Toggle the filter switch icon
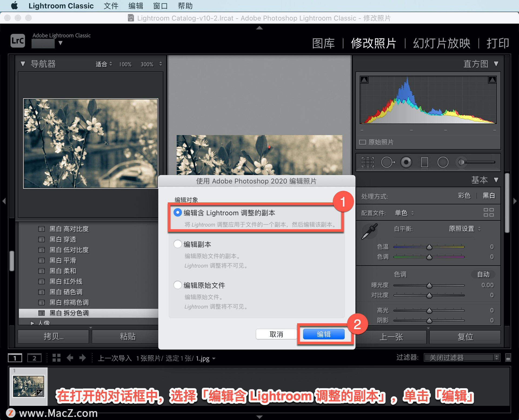519x420 pixels. pos(508,358)
